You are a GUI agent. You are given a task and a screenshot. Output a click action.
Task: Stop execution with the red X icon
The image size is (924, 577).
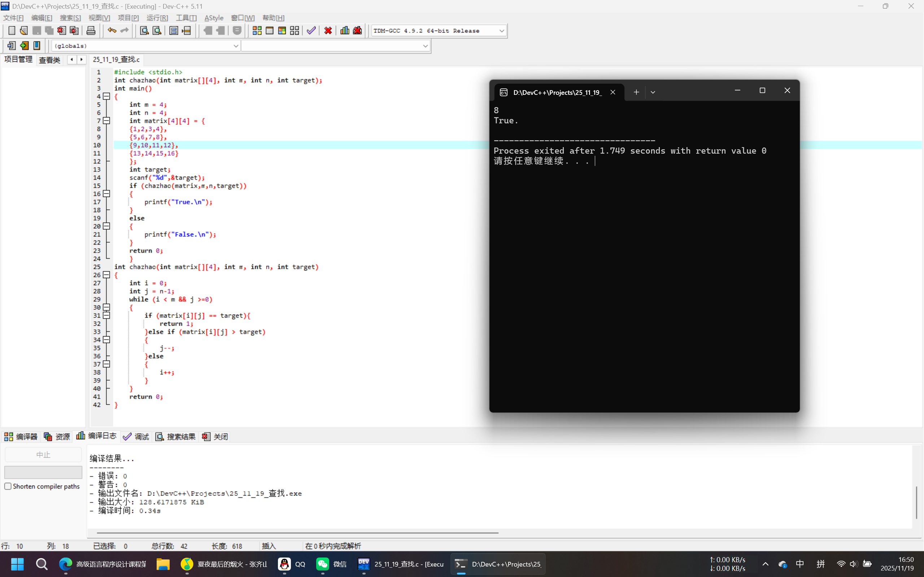tap(328, 31)
